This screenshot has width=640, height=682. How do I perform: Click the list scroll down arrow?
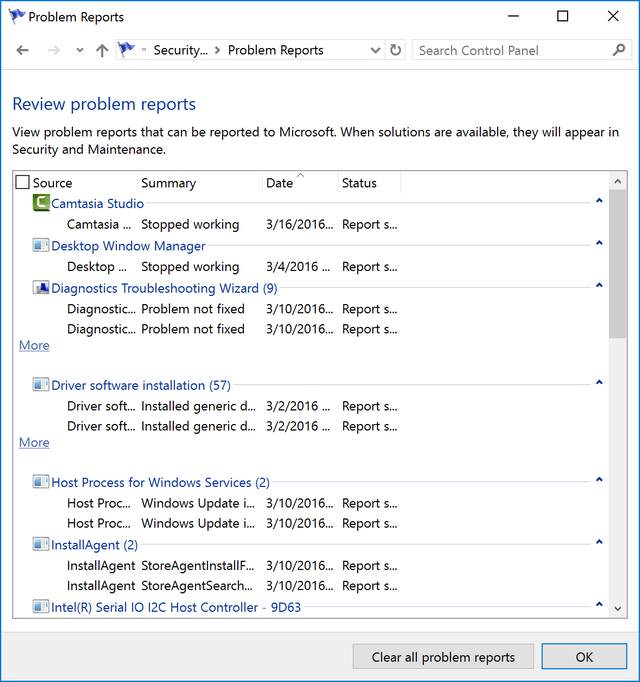coord(618,608)
